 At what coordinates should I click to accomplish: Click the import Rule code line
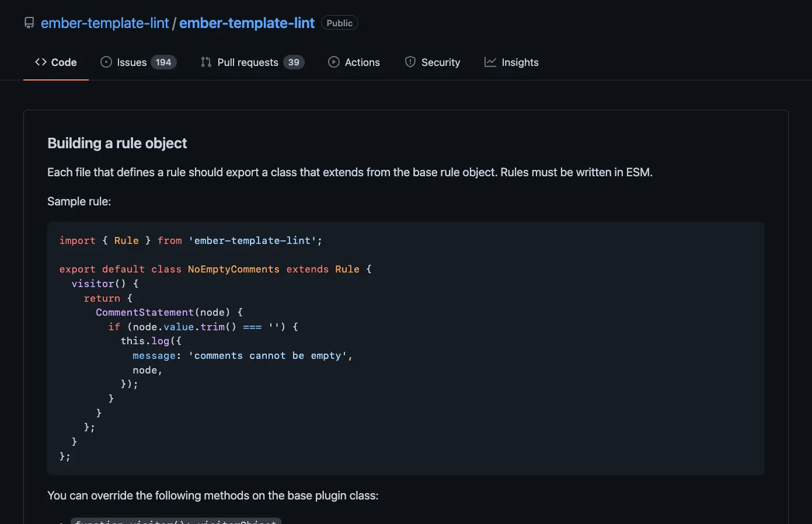pos(191,240)
